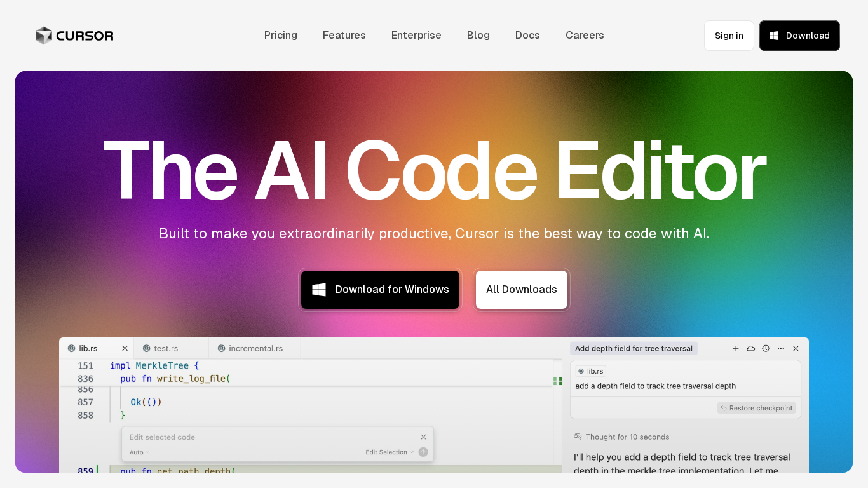Open the Edit Selection dropdown

(390, 452)
